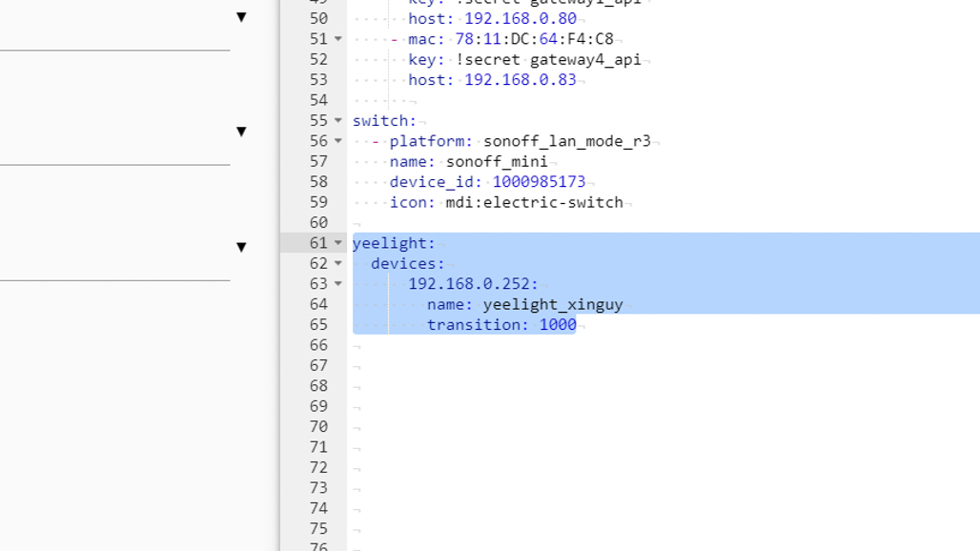Click the transition value 1000
This screenshot has width=980, height=551.
click(557, 325)
